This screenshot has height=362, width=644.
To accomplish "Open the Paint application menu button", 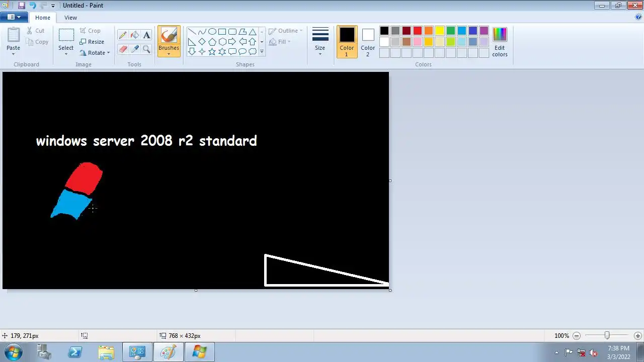I will click(14, 17).
